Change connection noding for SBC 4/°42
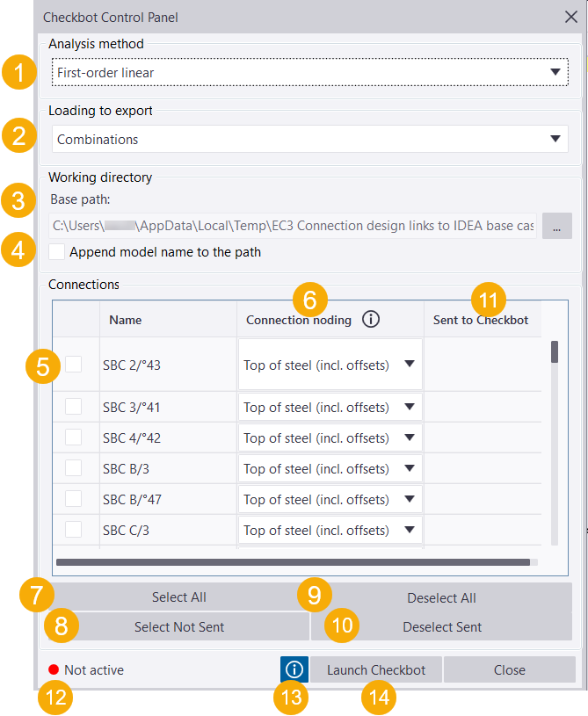The image size is (588, 716). [407, 438]
